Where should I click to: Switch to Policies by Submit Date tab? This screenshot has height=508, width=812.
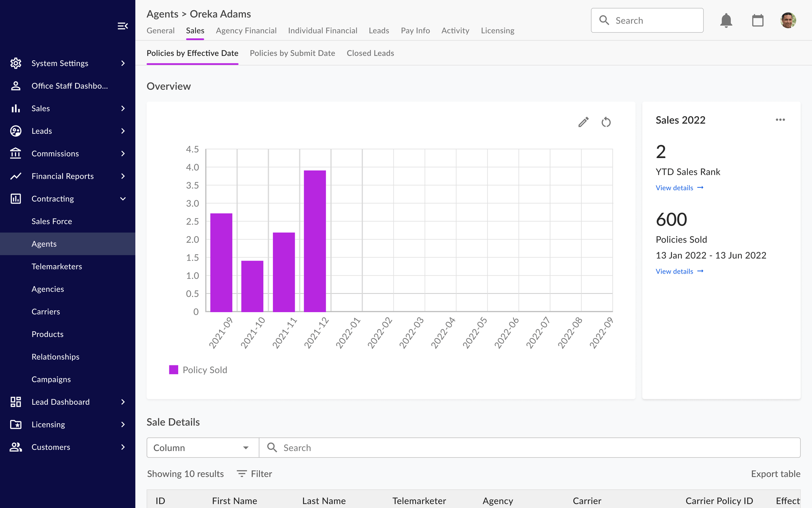click(292, 53)
